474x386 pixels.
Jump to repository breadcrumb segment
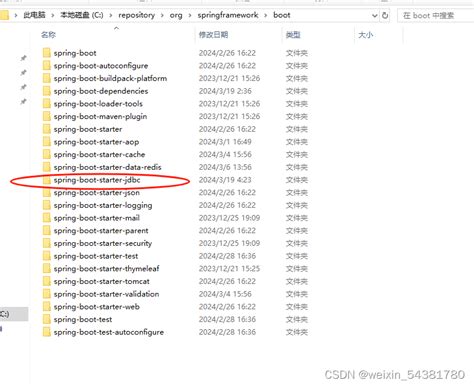(136, 15)
